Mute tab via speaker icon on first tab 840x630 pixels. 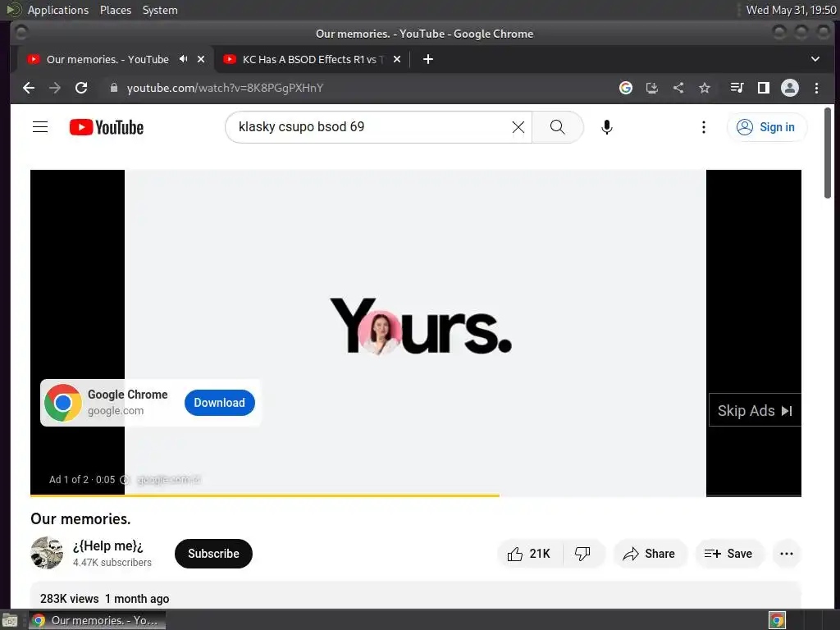(x=183, y=59)
